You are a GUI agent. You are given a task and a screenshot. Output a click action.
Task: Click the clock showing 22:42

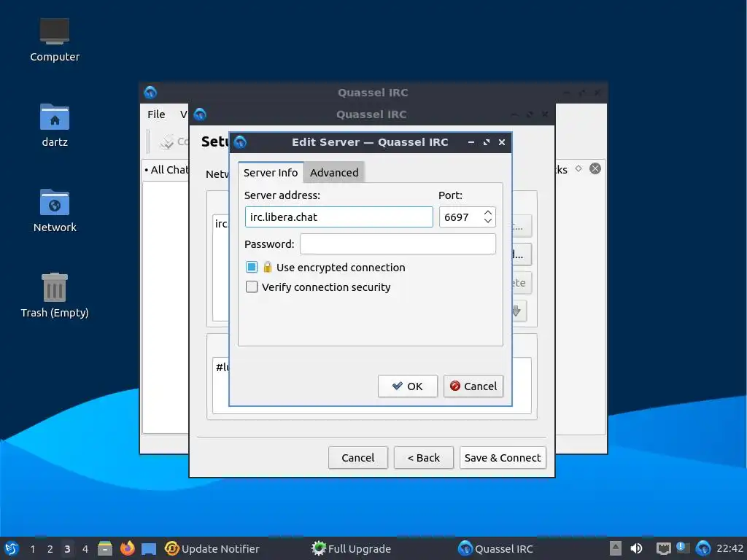click(729, 548)
